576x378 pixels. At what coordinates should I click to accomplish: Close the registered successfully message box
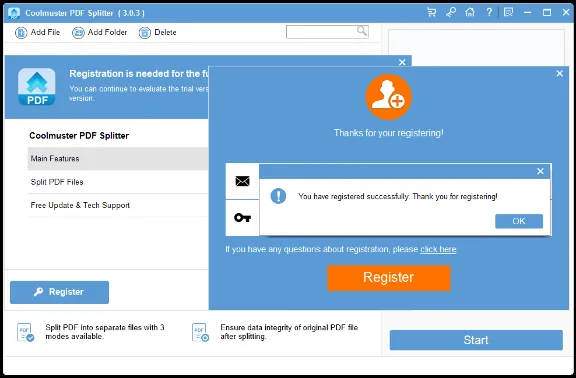(540, 171)
